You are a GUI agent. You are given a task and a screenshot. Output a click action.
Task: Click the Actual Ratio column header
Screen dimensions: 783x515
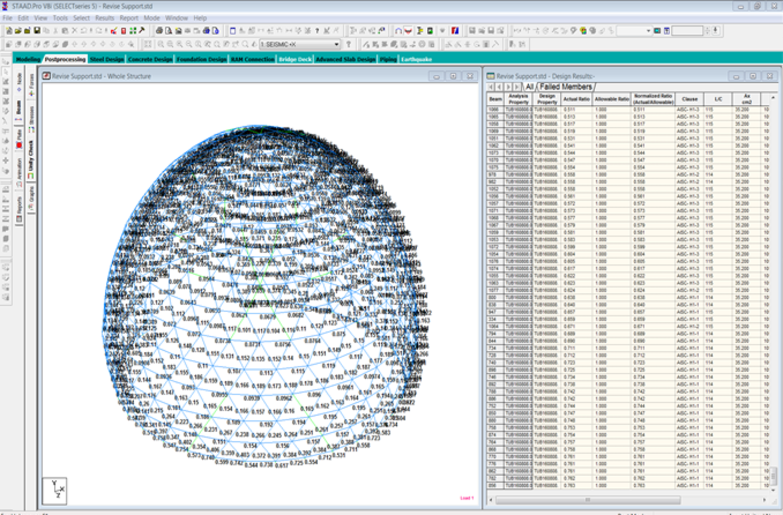click(x=577, y=99)
